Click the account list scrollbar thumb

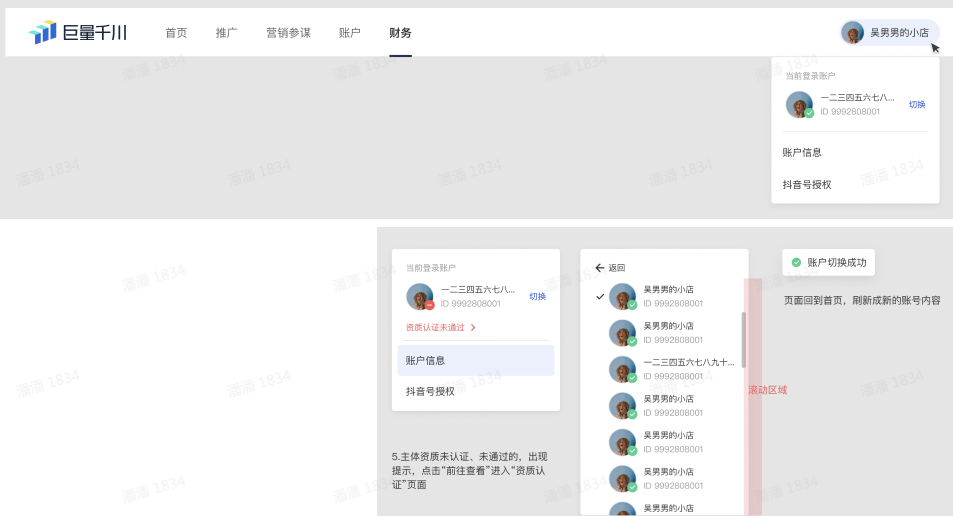pyautogui.click(x=743, y=340)
